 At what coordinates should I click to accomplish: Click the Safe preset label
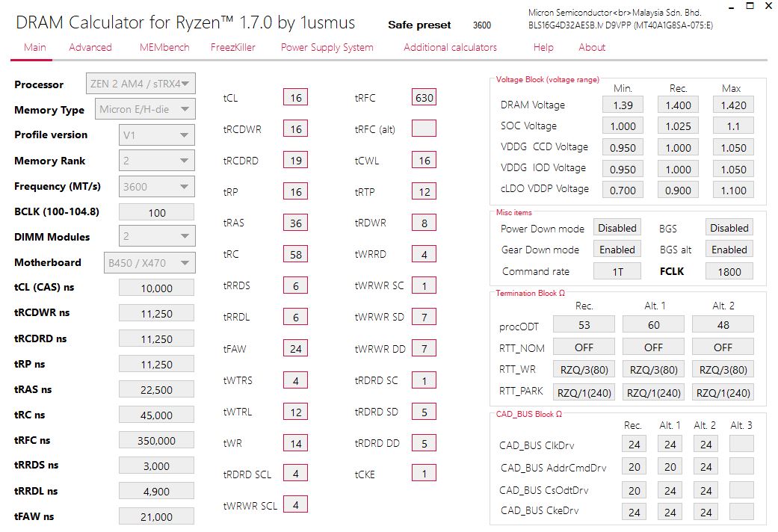[x=419, y=25]
